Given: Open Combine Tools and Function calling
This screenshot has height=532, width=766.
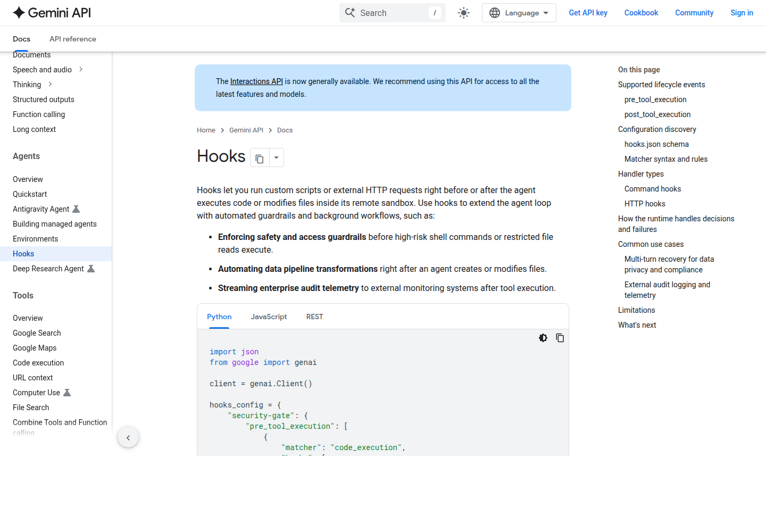Looking at the screenshot, I should (x=60, y=427).
